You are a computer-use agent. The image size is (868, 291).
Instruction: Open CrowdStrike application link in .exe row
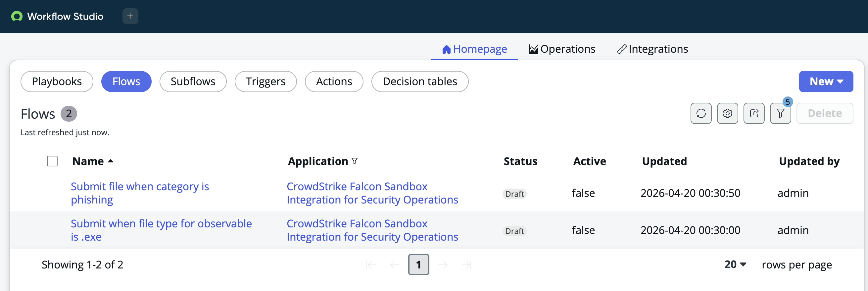coord(372,230)
